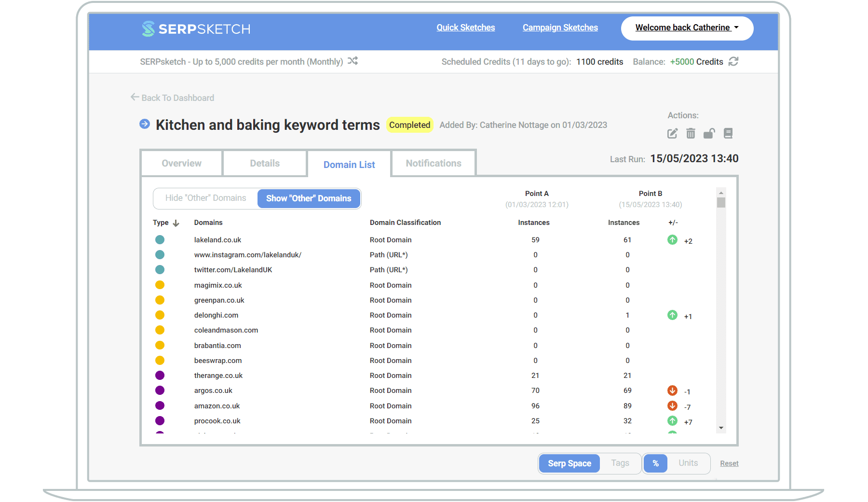868x502 pixels.
Task: Click yellow dot beside brabantia.com
Action: (160, 346)
